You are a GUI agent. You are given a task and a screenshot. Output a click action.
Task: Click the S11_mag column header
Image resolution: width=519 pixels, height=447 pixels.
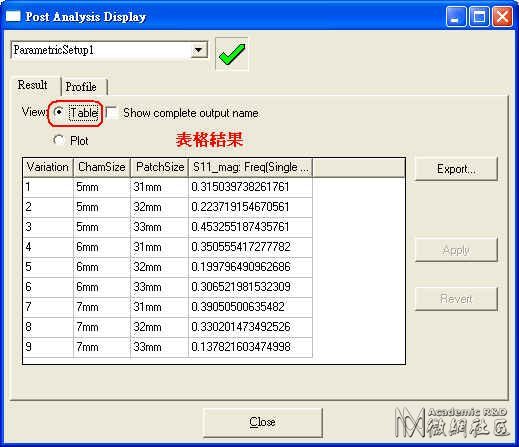(x=251, y=167)
